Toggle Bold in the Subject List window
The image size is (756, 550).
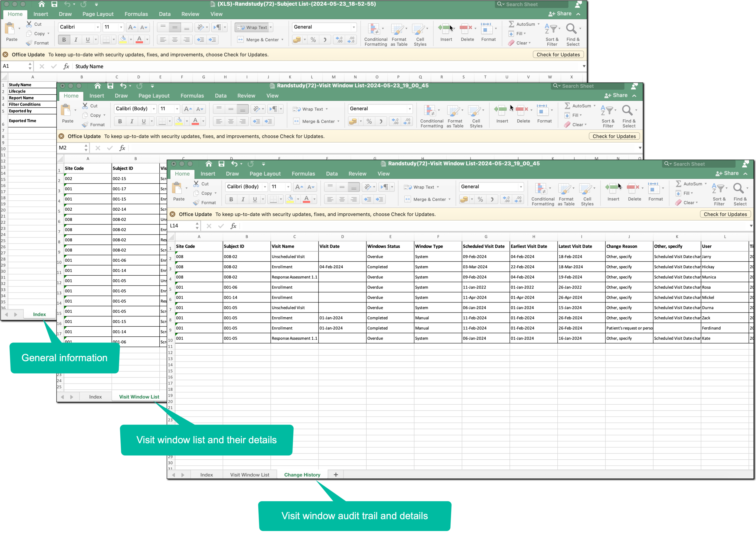(64, 40)
